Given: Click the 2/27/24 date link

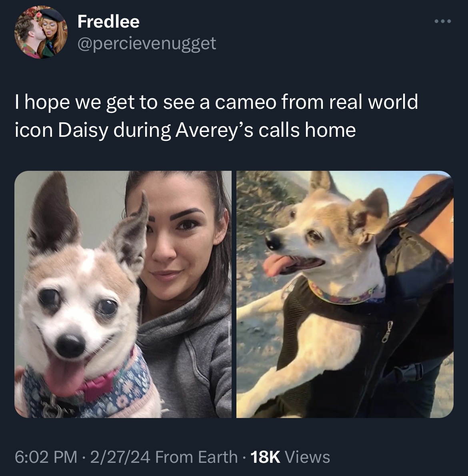Looking at the screenshot, I should [x=120, y=457].
